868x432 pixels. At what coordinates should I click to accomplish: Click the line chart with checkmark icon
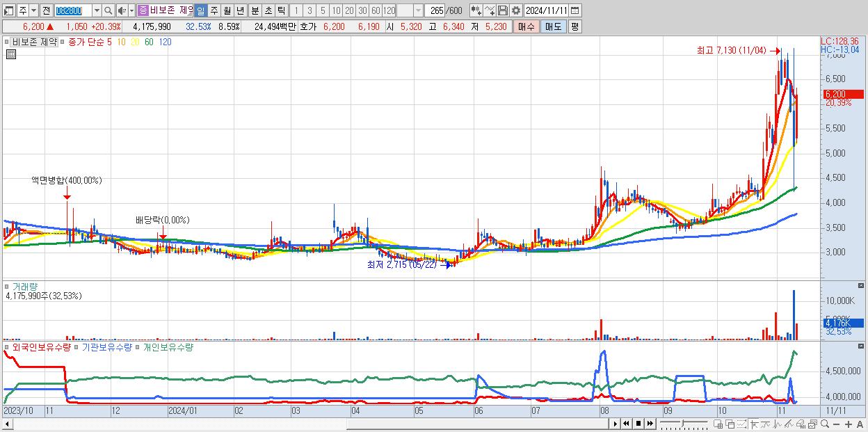tap(490, 10)
